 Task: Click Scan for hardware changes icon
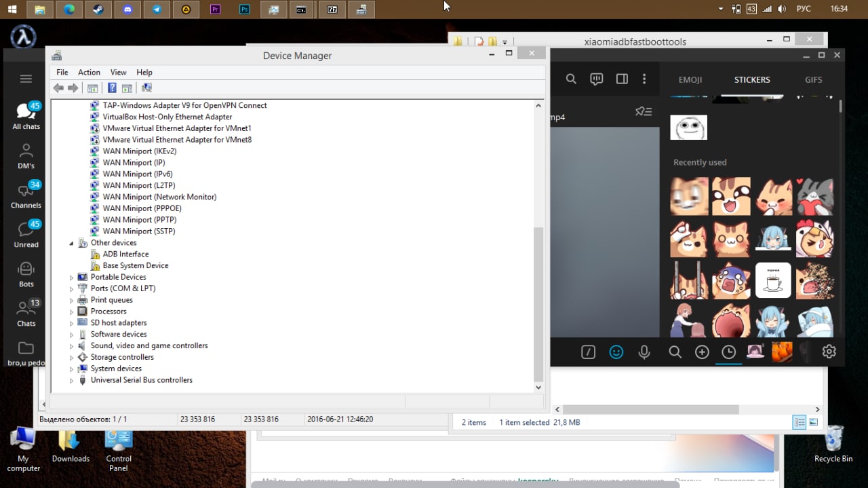click(146, 88)
